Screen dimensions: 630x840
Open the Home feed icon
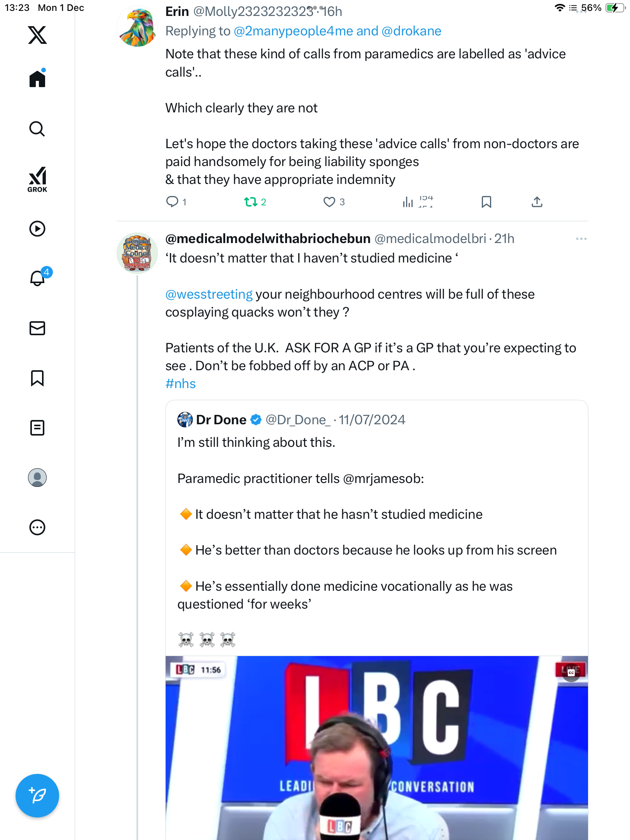[x=37, y=79]
